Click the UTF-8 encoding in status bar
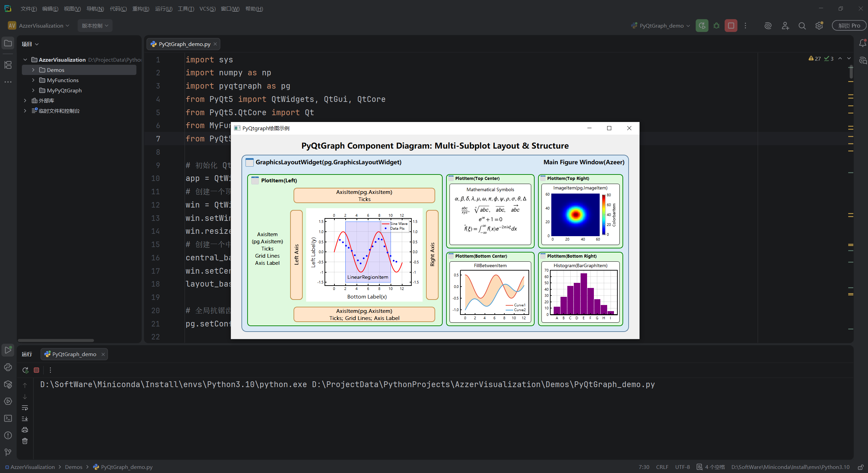This screenshot has height=473, width=868. (682, 467)
